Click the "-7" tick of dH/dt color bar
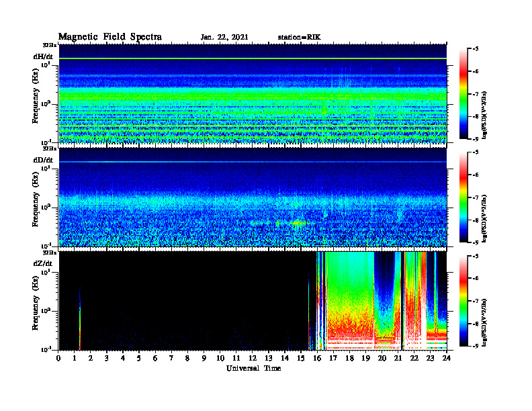 [476, 94]
